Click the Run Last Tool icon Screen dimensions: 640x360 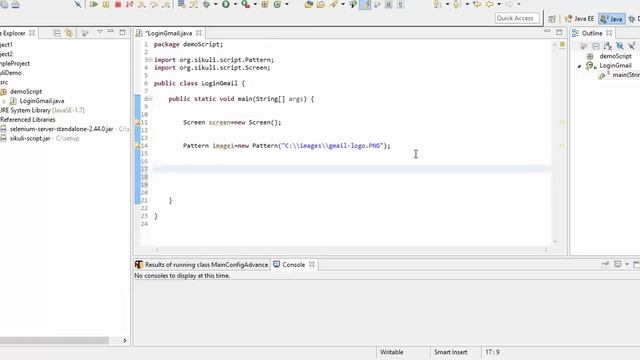245,4
